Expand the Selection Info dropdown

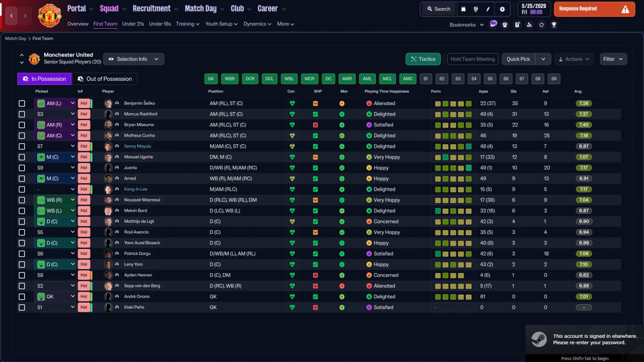point(134,59)
